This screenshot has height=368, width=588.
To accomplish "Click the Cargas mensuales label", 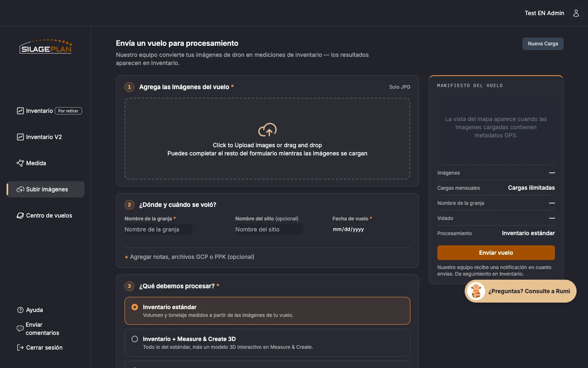I will point(459,188).
